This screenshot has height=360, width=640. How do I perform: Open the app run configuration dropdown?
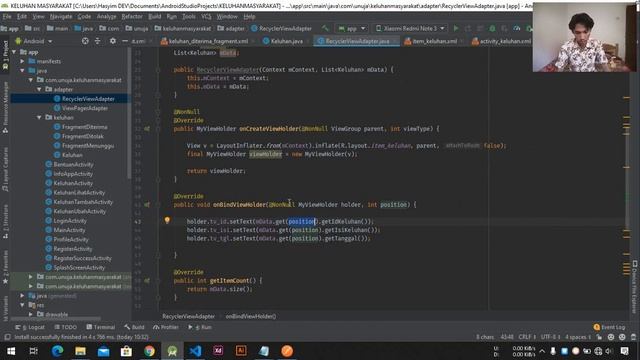pyautogui.click(x=351, y=28)
